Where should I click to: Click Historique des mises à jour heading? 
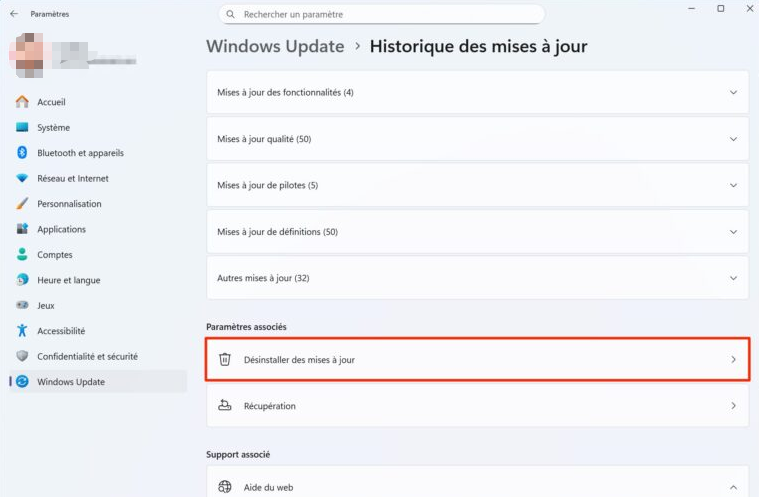(478, 46)
